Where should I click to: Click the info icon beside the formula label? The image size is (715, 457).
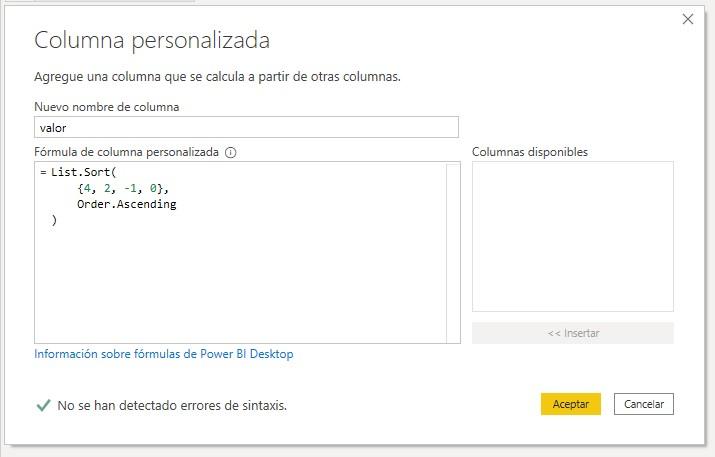231,153
